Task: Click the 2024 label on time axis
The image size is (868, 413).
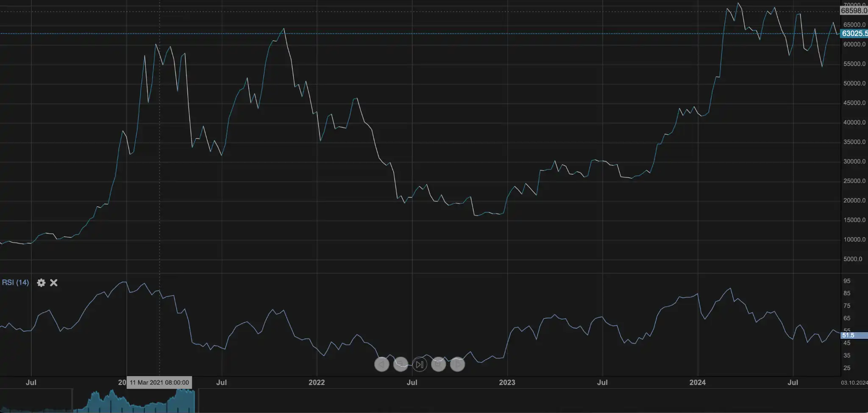Action: 697,383
